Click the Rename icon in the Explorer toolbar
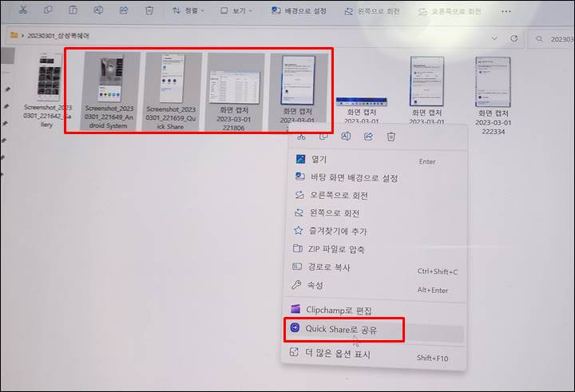 [98, 10]
